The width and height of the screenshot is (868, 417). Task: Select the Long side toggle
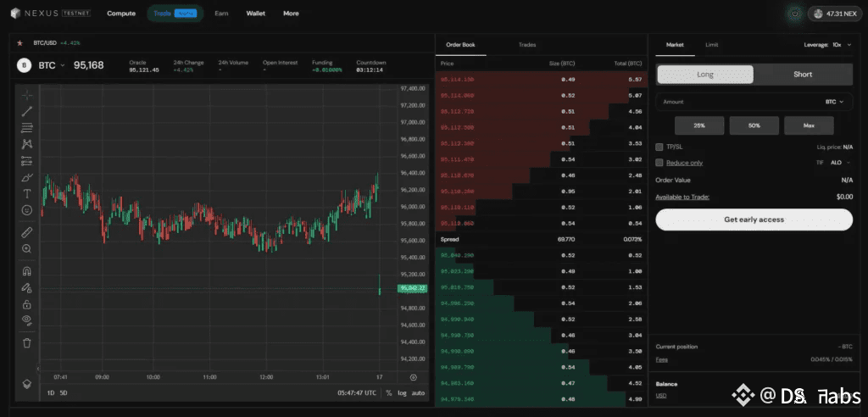705,75
